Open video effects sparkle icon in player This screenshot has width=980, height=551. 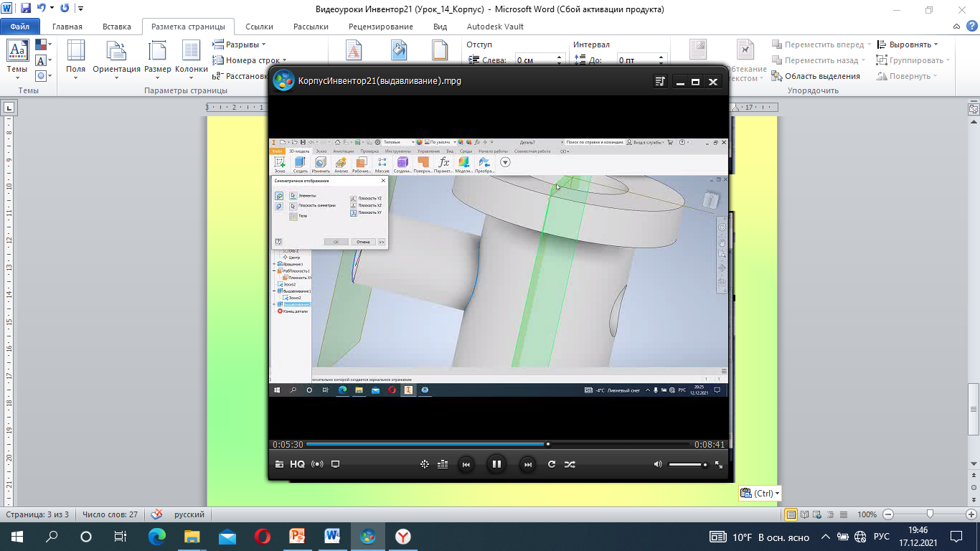click(425, 464)
